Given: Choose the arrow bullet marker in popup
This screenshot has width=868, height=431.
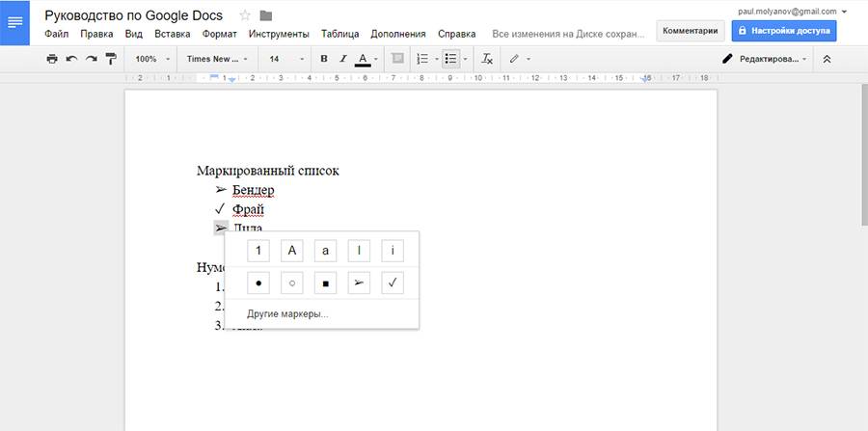Looking at the screenshot, I should click(360, 283).
